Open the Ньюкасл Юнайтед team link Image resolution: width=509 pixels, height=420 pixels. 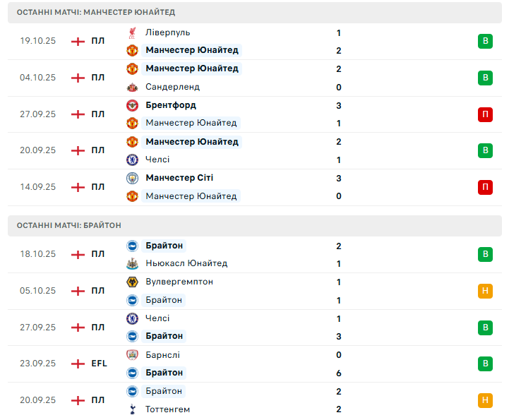(186, 263)
